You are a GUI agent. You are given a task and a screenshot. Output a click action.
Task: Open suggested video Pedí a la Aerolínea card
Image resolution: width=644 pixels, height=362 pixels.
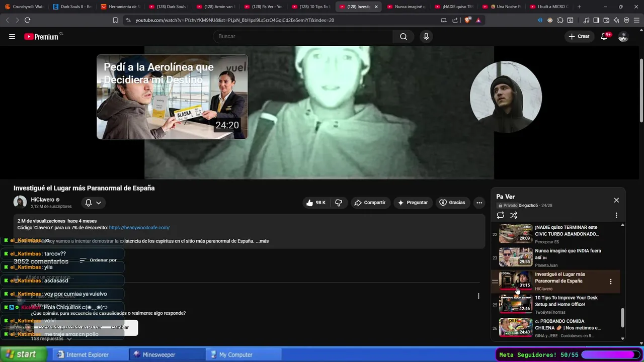pyautogui.click(x=172, y=97)
